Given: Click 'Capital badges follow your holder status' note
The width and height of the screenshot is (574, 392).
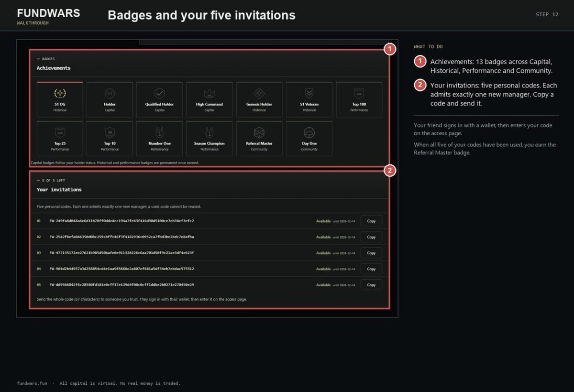Looking at the screenshot, I should [115, 163].
